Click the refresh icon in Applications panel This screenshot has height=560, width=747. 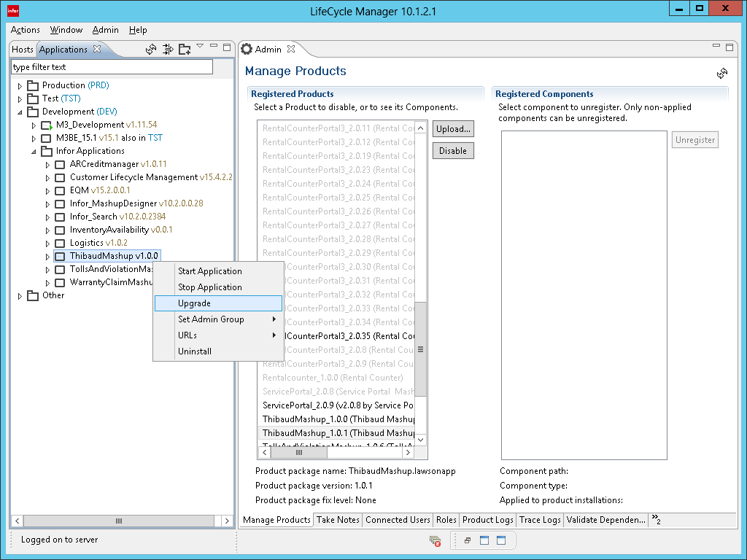pyautogui.click(x=151, y=50)
